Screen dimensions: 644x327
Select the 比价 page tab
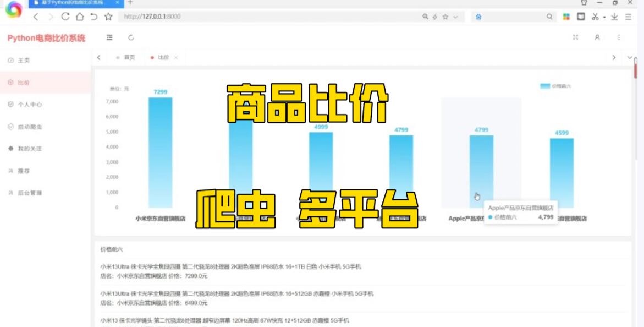pos(163,58)
